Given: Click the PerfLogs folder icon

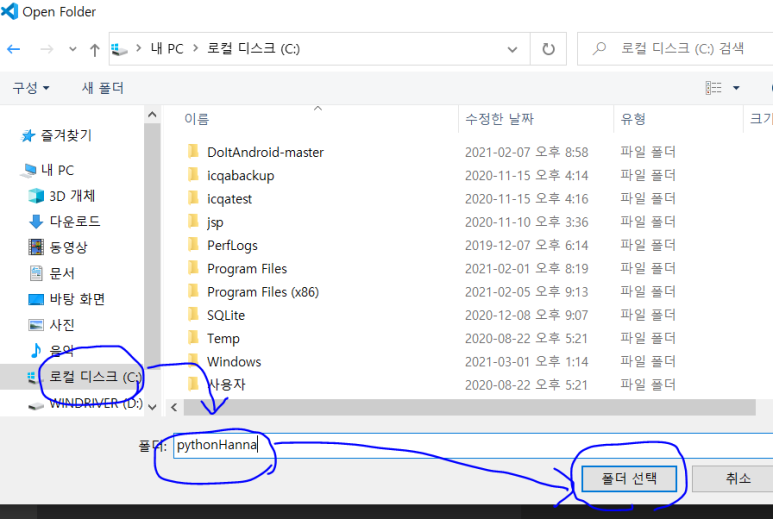Looking at the screenshot, I should point(193,244).
